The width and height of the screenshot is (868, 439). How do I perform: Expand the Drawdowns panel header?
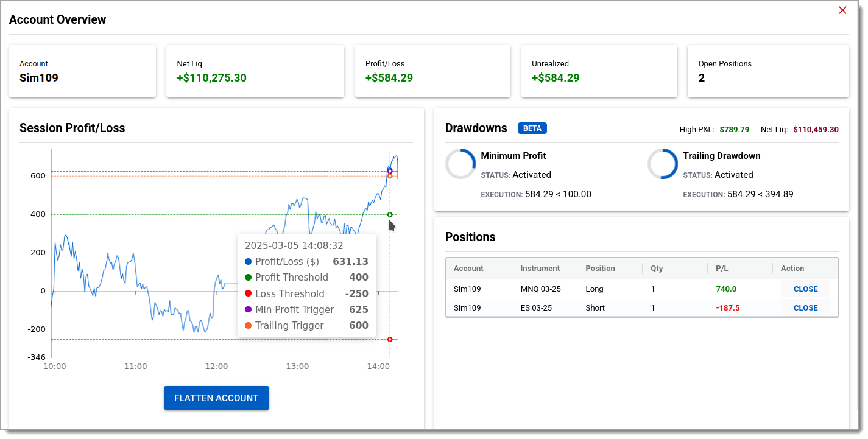476,128
